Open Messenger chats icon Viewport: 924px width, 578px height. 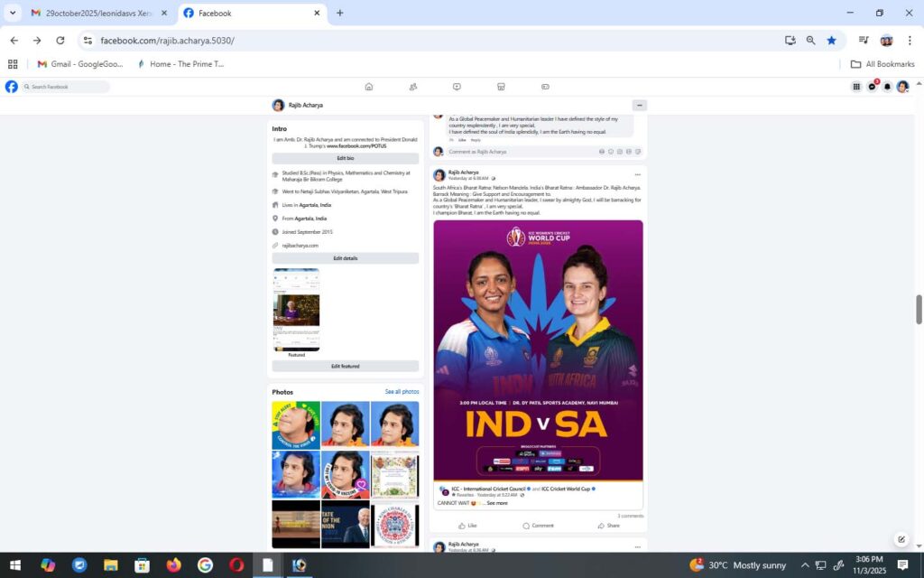pos(872,87)
